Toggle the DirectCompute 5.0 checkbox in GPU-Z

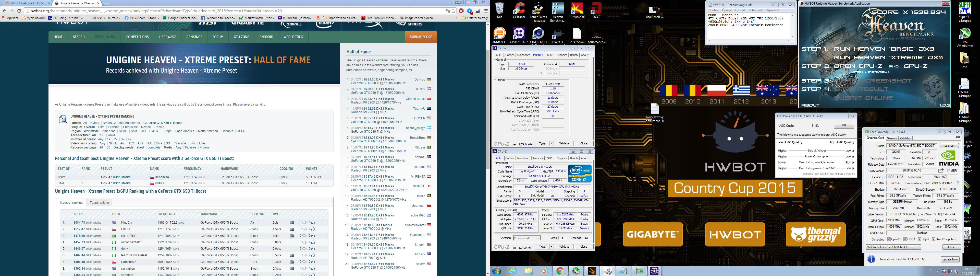(934, 239)
